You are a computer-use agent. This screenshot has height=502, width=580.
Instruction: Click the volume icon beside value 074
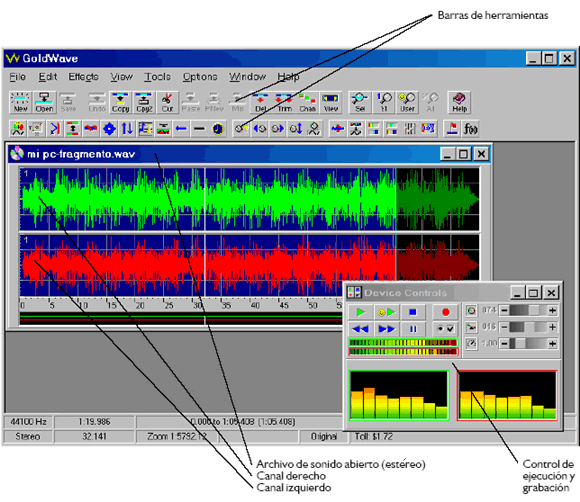pos(471,310)
